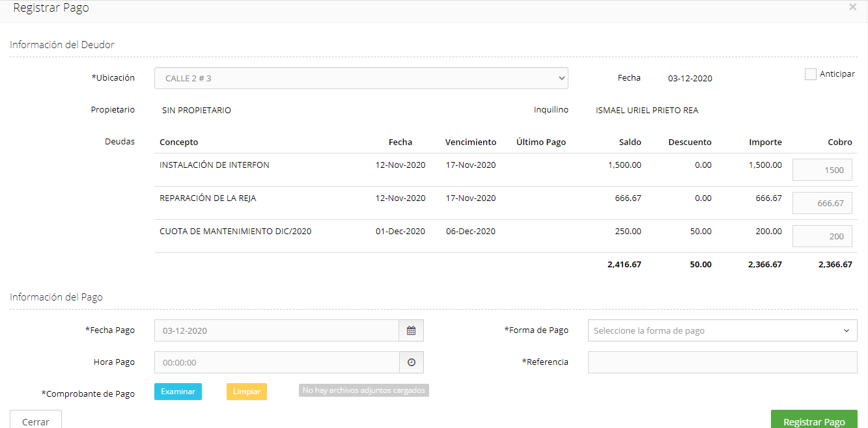Screen dimensions: 868x428
Task: Focus the Fecha Pago date field
Action: click(x=276, y=330)
